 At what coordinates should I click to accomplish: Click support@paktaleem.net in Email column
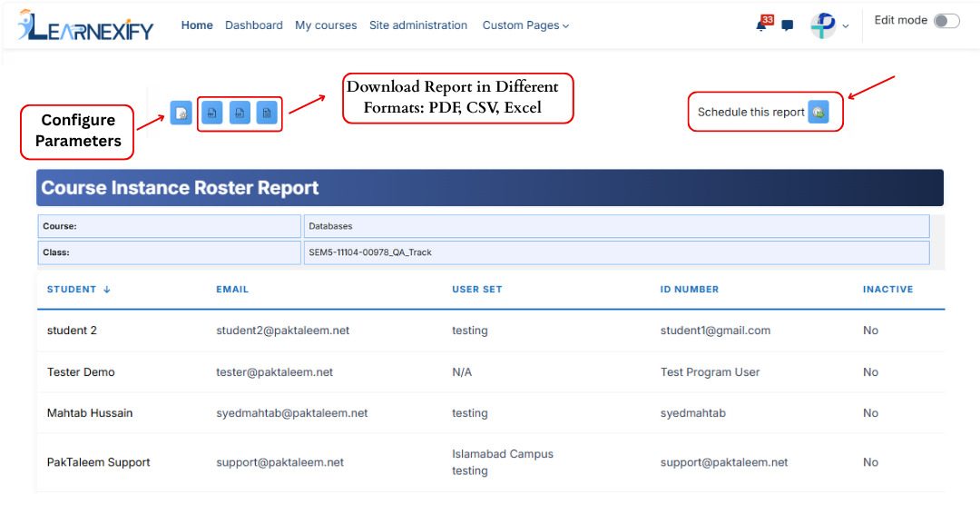pyautogui.click(x=280, y=463)
